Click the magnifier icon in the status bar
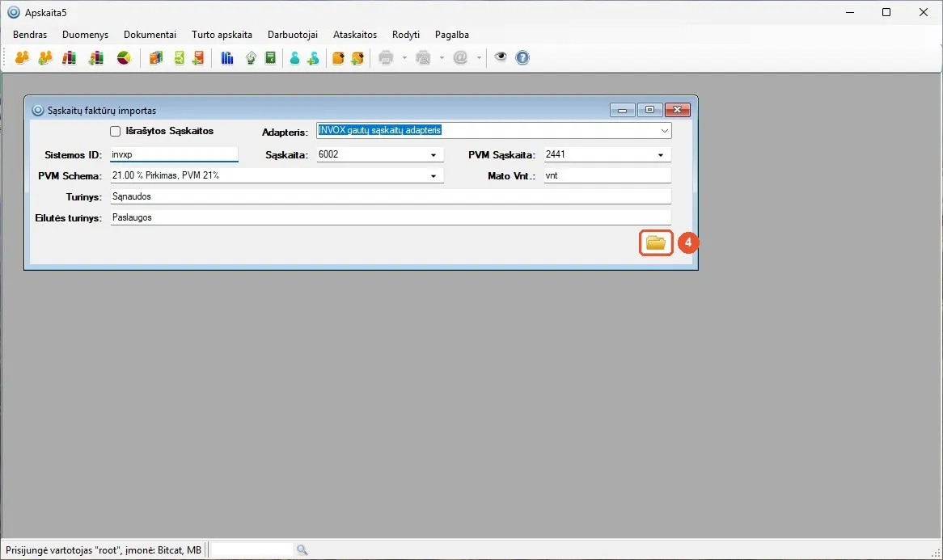The width and height of the screenshot is (943, 560). pos(302,549)
